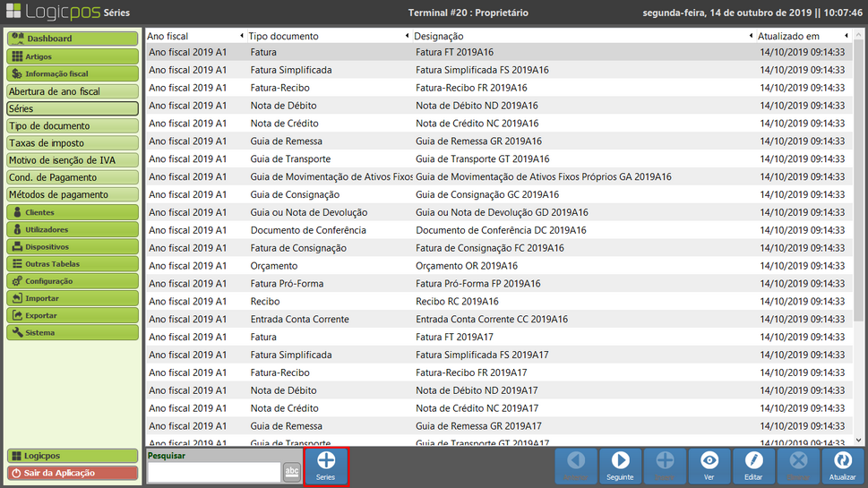
Task: Expand the Clientes sidebar section
Action: [x=72, y=212]
